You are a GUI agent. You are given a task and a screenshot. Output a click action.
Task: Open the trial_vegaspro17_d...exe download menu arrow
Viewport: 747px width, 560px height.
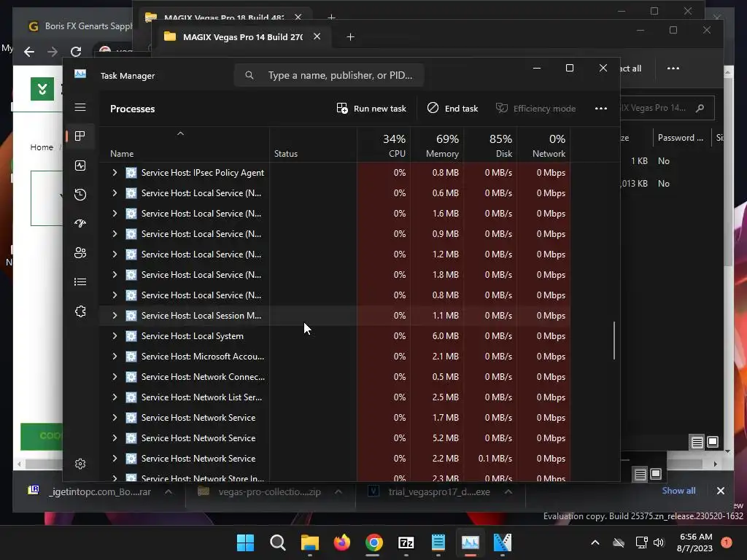click(508, 491)
